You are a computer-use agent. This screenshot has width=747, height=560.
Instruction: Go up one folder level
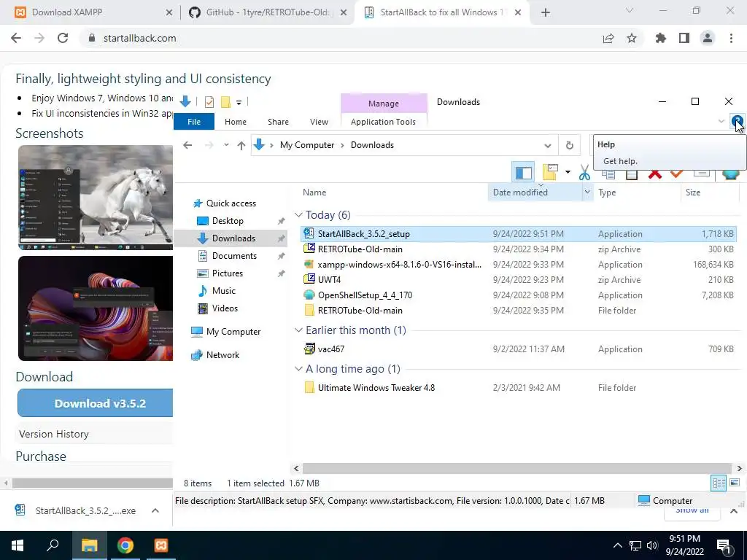point(241,145)
